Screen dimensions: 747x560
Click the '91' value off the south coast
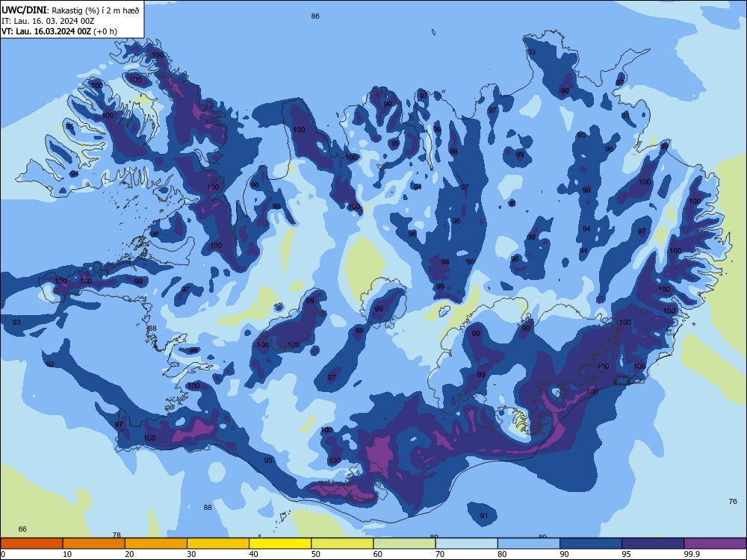(x=484, y=516)
